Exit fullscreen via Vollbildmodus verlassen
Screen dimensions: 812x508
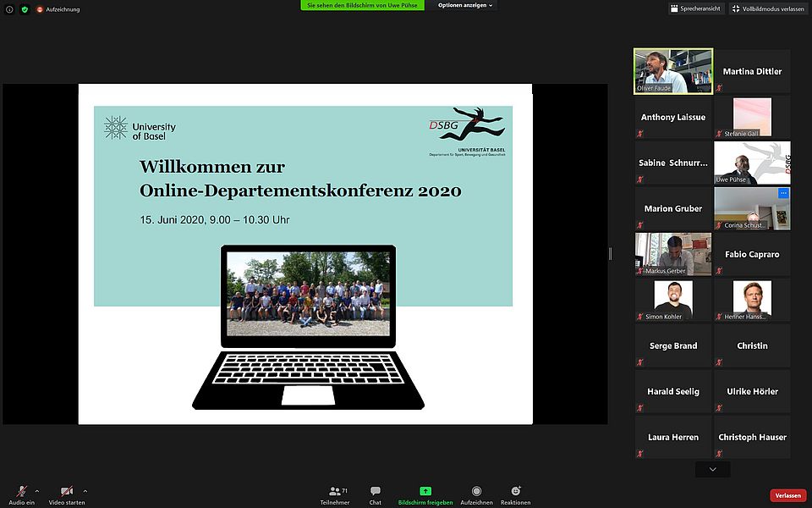[x=768, y=8]
